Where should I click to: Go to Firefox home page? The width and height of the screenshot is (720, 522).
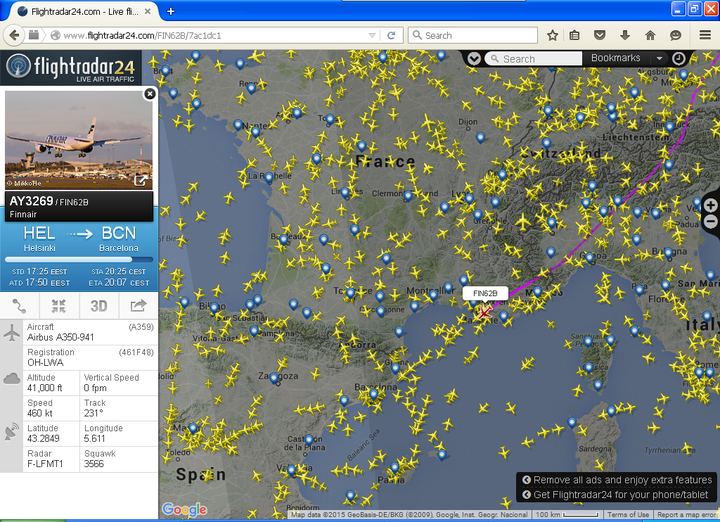click(650, 35)
